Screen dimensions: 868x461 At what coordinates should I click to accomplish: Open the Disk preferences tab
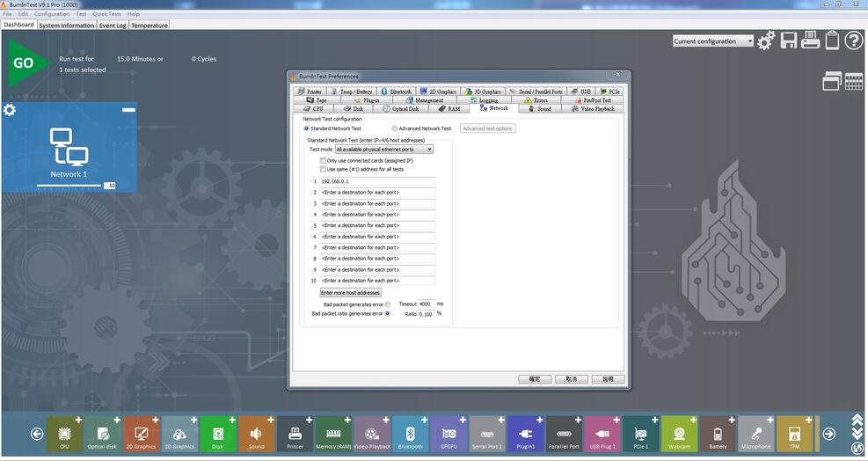pyautogui.click(x=354, y=108)
